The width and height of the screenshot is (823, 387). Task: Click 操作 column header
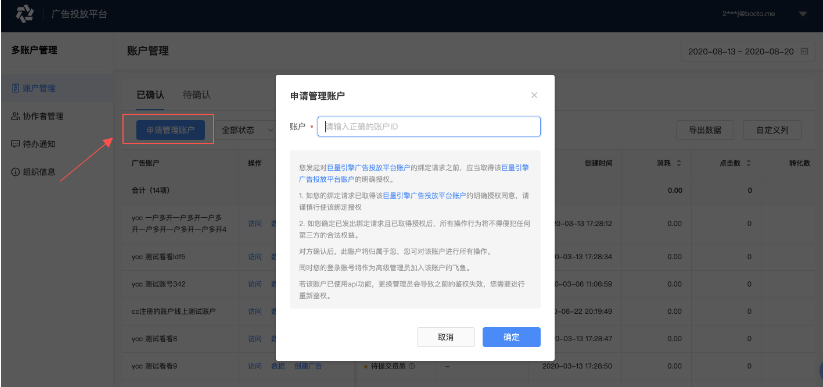click(255, 163)
